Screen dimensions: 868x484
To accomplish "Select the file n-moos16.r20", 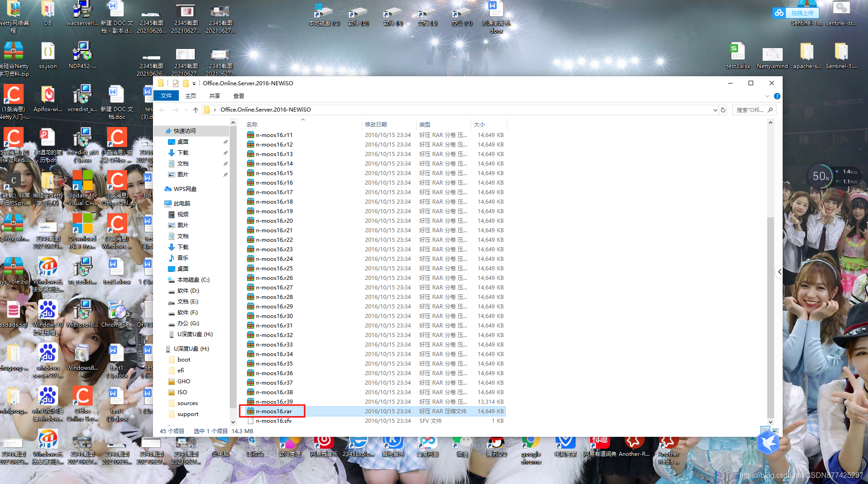I will (274, 220).
